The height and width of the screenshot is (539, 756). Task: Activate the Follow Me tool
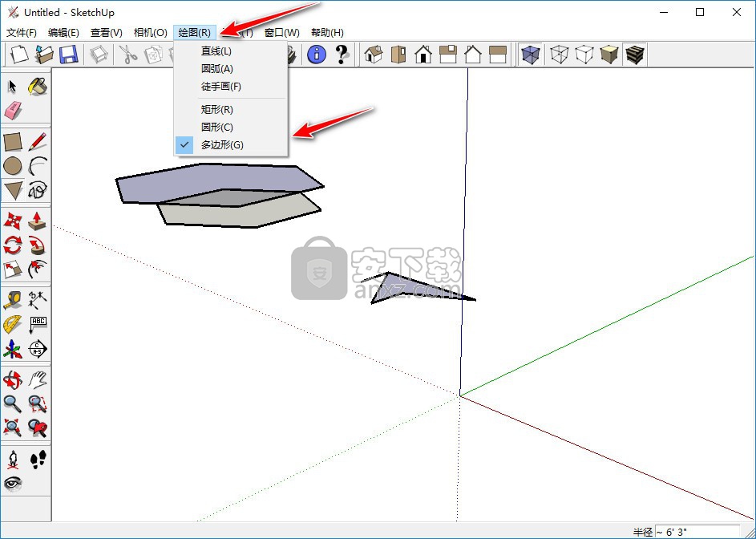click(x=37, y=245)
